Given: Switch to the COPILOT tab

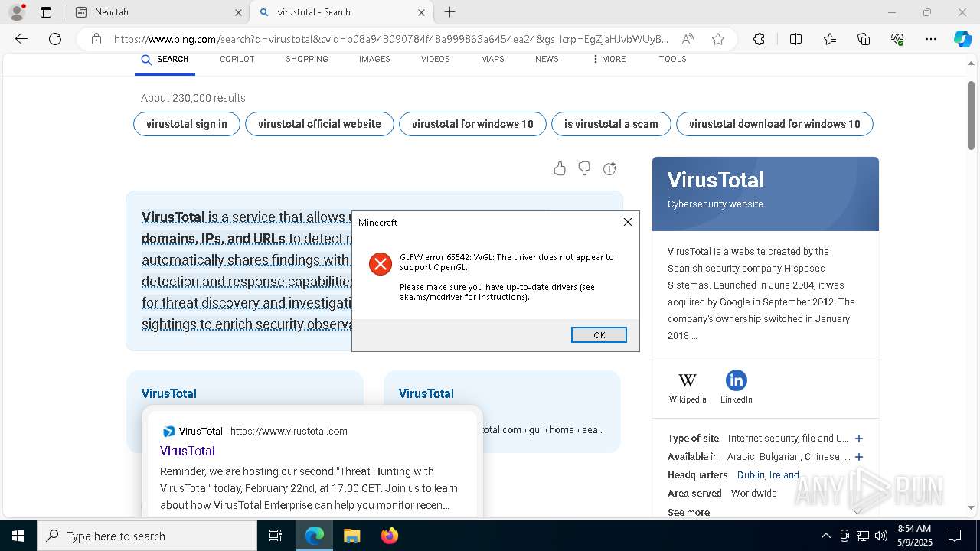Looking at the screenshot, I should tap(237, 59).
